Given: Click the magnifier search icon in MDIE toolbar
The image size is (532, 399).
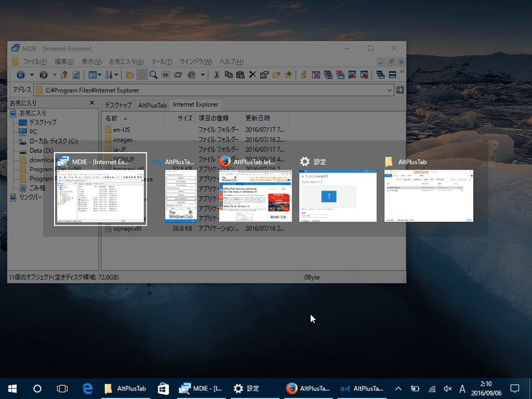Looking at the screenshot, I should coord(154,75).
